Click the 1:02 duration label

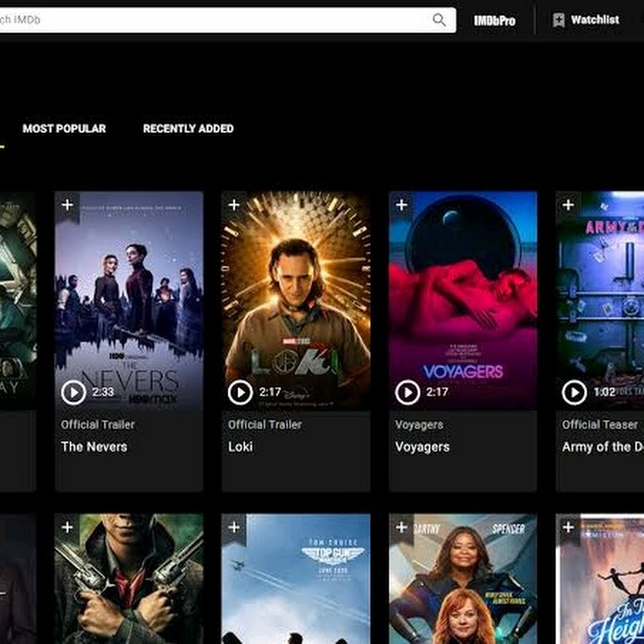pyautogui.click(x=604, y=392)
